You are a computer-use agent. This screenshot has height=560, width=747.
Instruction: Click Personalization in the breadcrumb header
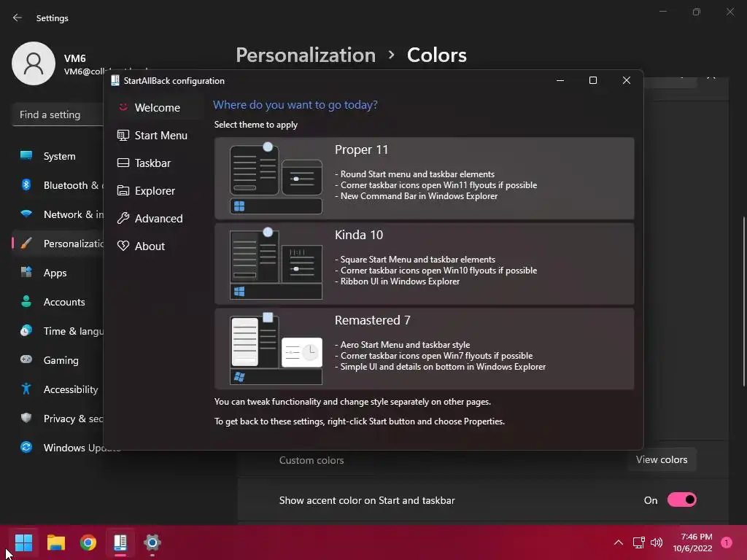tap(306, 55)
